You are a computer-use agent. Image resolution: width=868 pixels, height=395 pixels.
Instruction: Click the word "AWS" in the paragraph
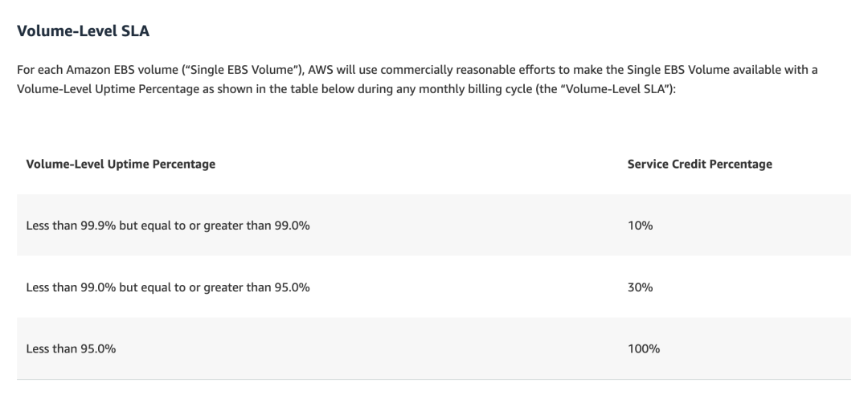(x=323, y=71)
